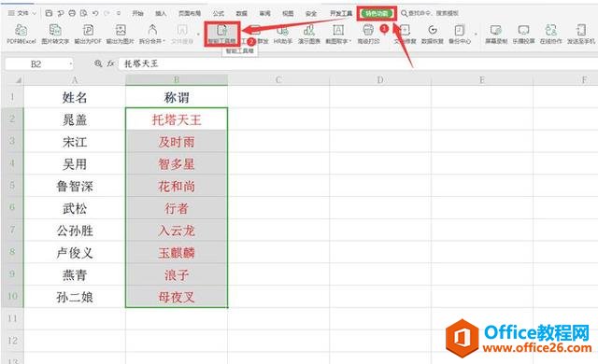This screenshot has height=364, width=598.
Task: Click the print icon in quick access toolbar
Action: tap(72, 13)
